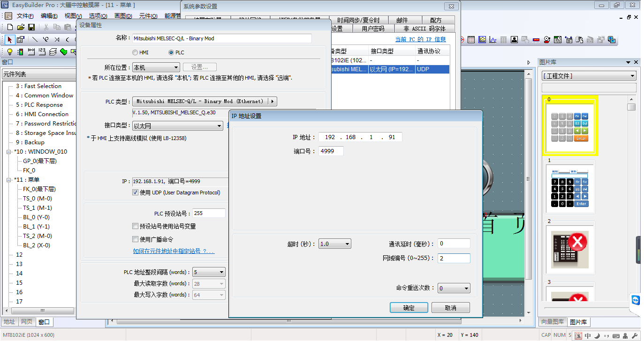
Task: Open the 文件 menu
Action: click(x=24, y=16)
